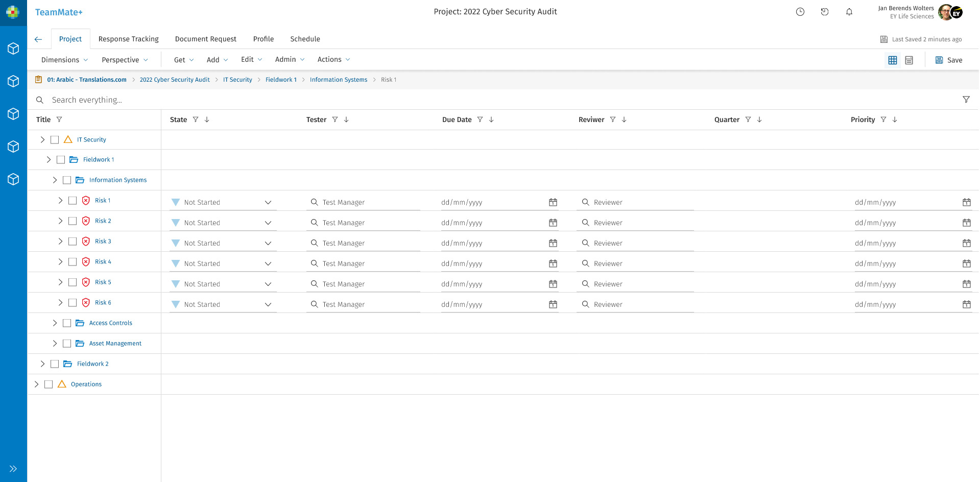
Task: Switch to grid view icon
Action: pos(892,60)
